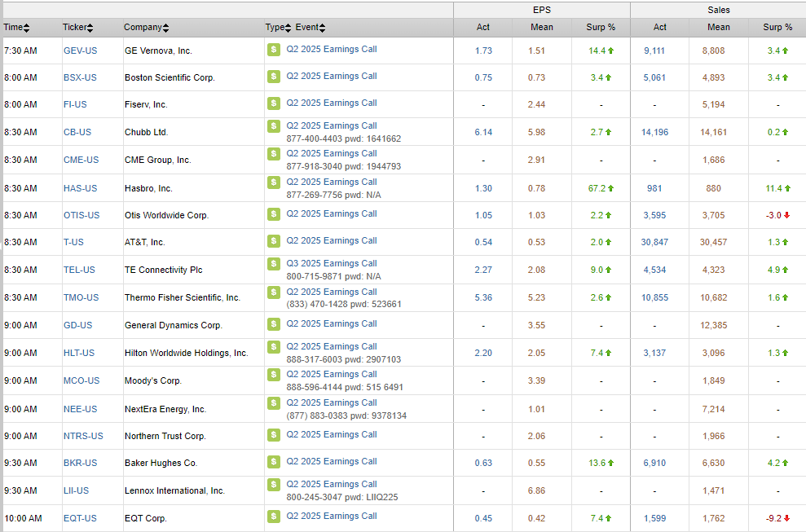Click the earnings icon in Hilton Worldwide row
Screen dimensions: 806x532
pos(274,347)
